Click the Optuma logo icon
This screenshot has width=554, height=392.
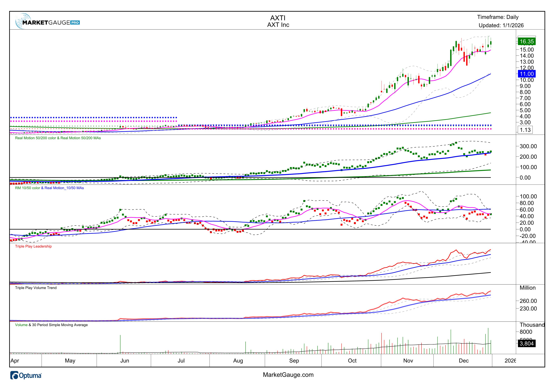tap(14, 375)
